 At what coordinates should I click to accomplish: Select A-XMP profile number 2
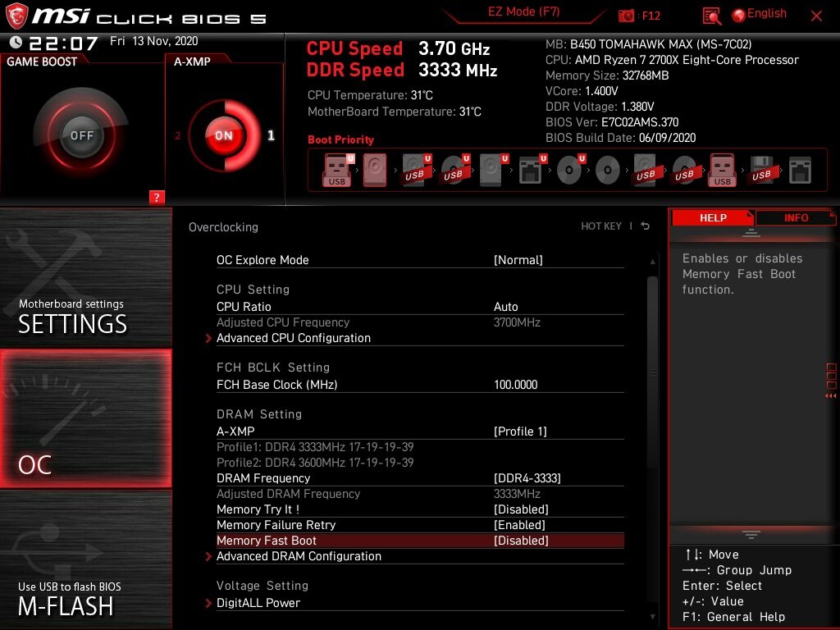coord(177,135)
